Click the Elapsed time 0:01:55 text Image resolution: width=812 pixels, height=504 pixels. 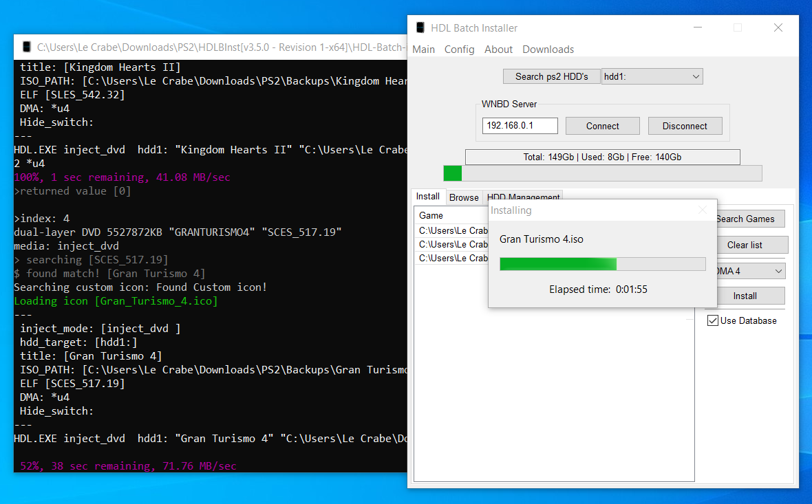598,289
